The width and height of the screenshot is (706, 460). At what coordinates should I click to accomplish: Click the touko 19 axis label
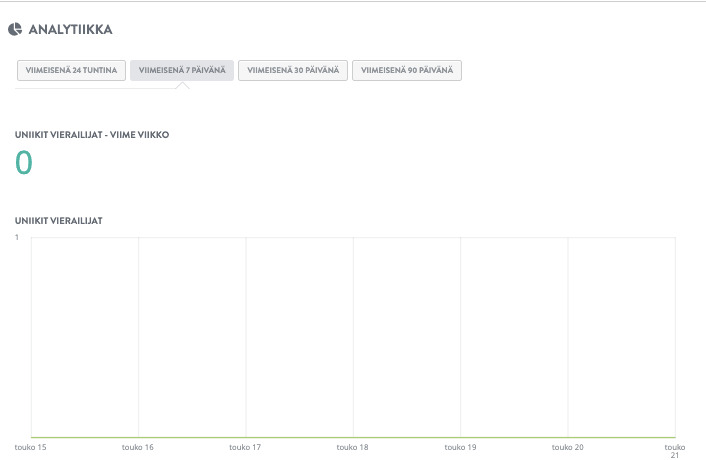coord(460,447)
